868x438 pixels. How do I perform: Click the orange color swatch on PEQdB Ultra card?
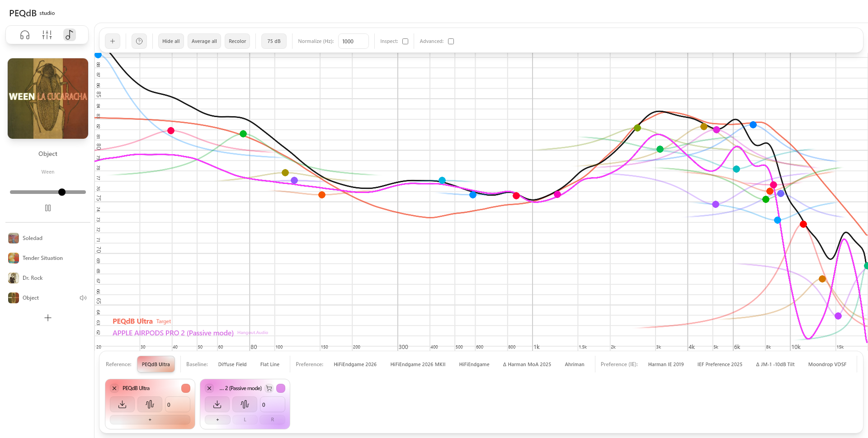[186, 388]
